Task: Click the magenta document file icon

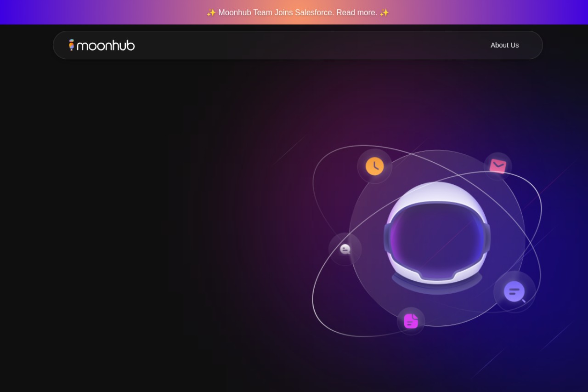Action: 411,321
